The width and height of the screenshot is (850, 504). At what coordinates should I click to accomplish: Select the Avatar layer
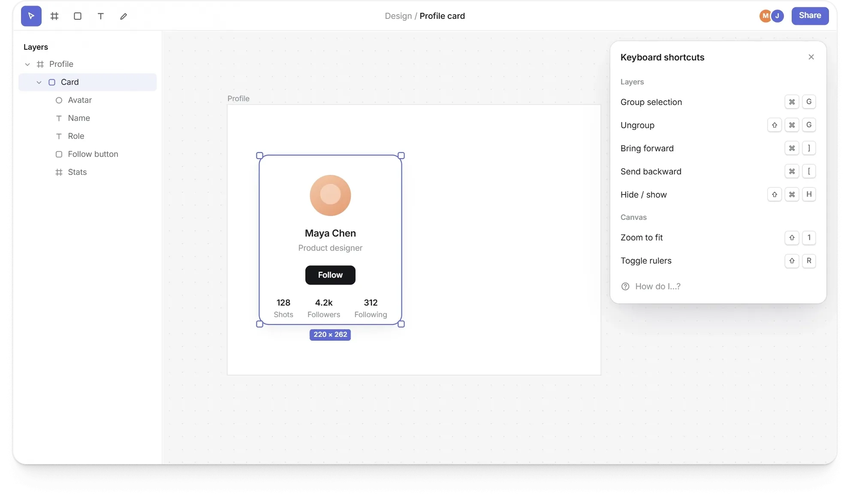click(x=87, y=100)
